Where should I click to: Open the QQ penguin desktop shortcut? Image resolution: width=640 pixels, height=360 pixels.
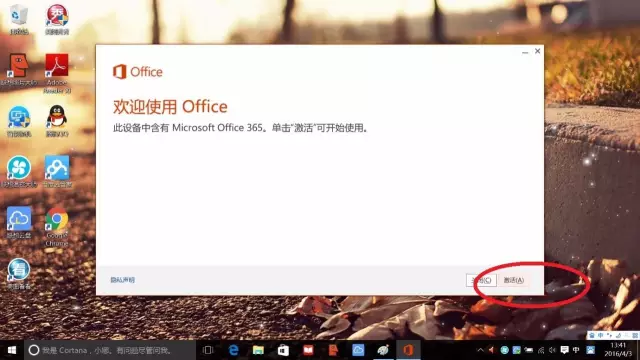coord(57,121)
